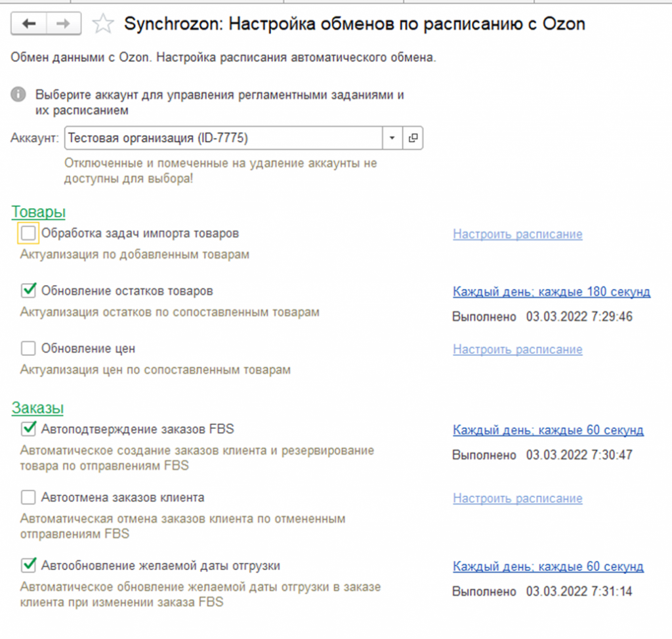Uncheck Автообновление желаемой даты отгрузки
This screenshot has width=672, height=639.
click(x=28, y=565)
